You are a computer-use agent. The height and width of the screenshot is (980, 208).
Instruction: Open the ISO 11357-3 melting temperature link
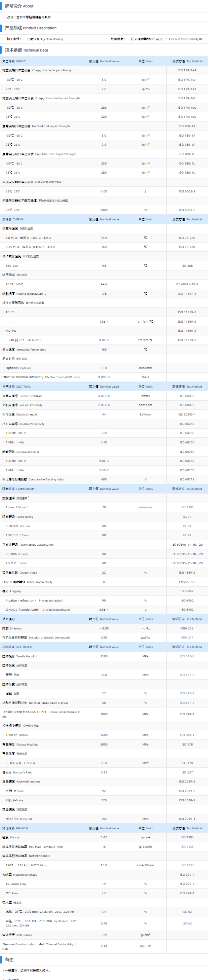187,294
